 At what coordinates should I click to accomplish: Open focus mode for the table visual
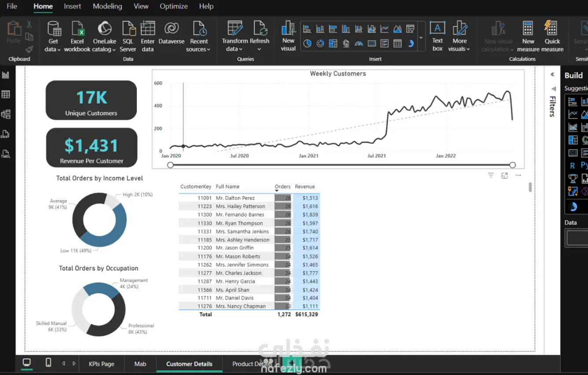point(504,175)
